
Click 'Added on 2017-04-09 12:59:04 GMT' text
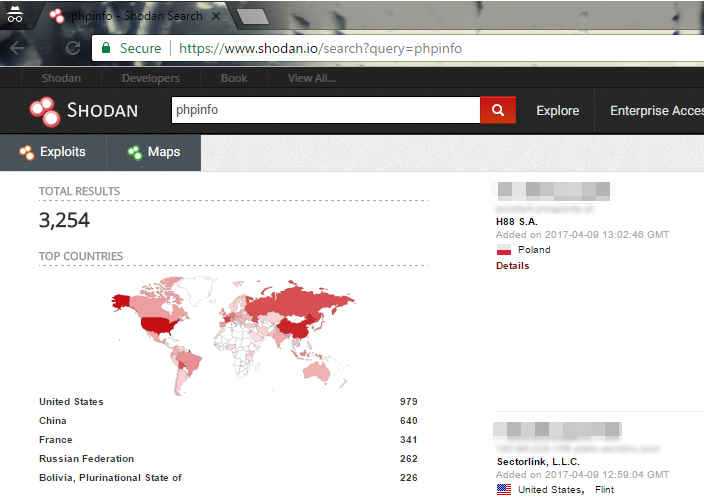(x=582, y=475)
